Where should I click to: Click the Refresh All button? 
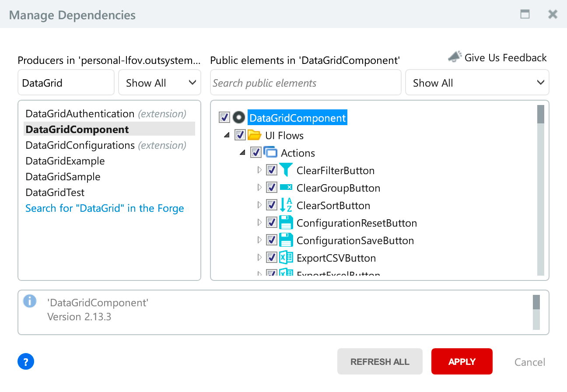click(380, 361)
